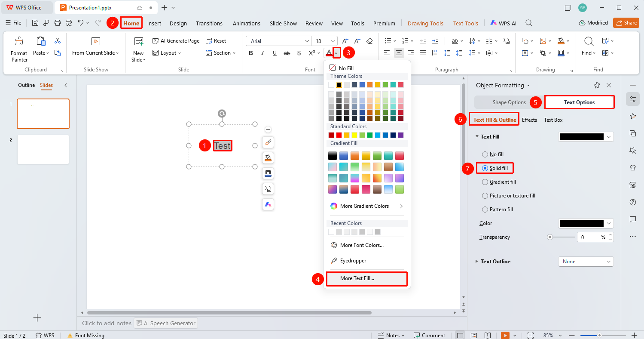Increase the font size
644x339 pixels.
click(346, 41)
